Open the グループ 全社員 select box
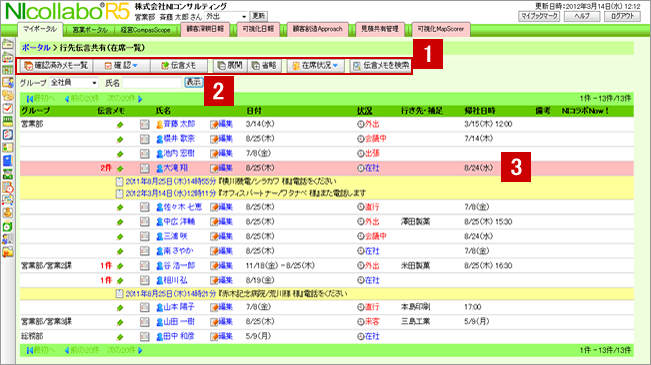The width and height of the screenshot is (651, 365). click(73, 83)
